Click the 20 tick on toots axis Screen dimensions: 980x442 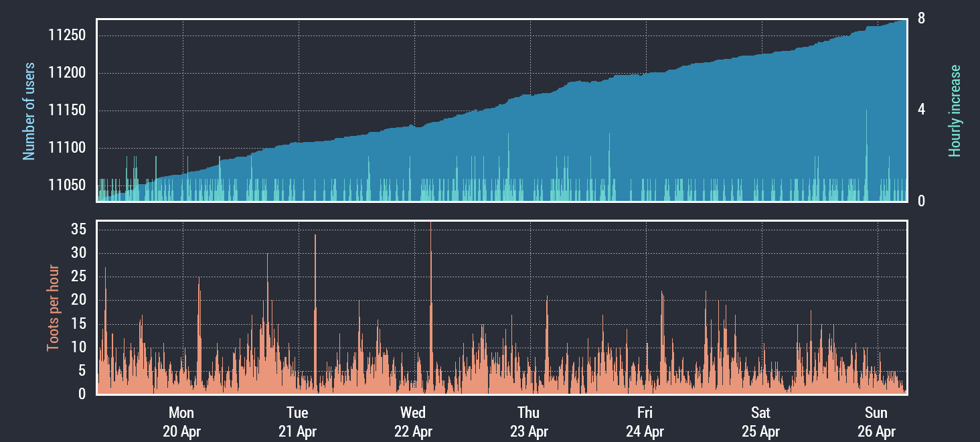[x=79, y=300]
